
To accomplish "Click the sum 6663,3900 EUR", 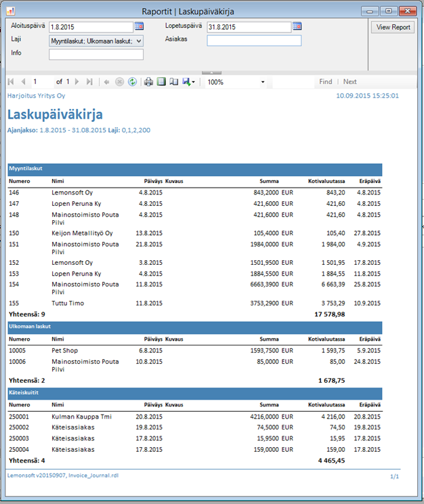I will tap(272, 284).
